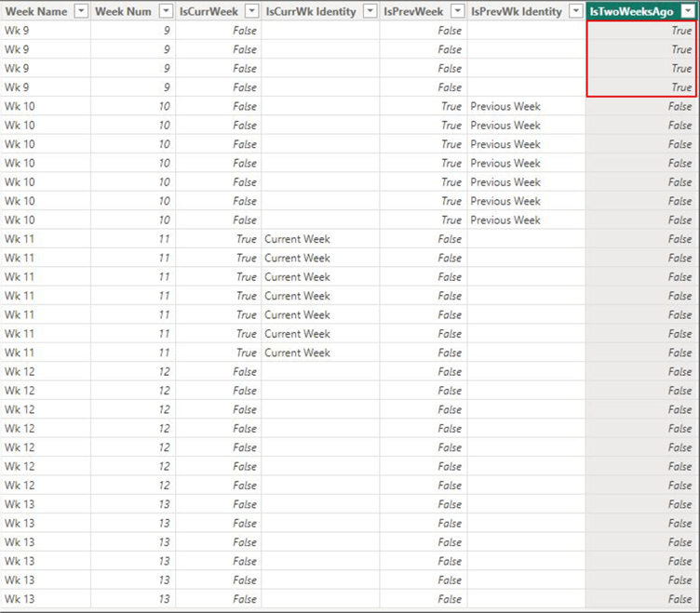
Task: Open the IsPrevWk Identity filter dropdown
Action: (576, 11)
